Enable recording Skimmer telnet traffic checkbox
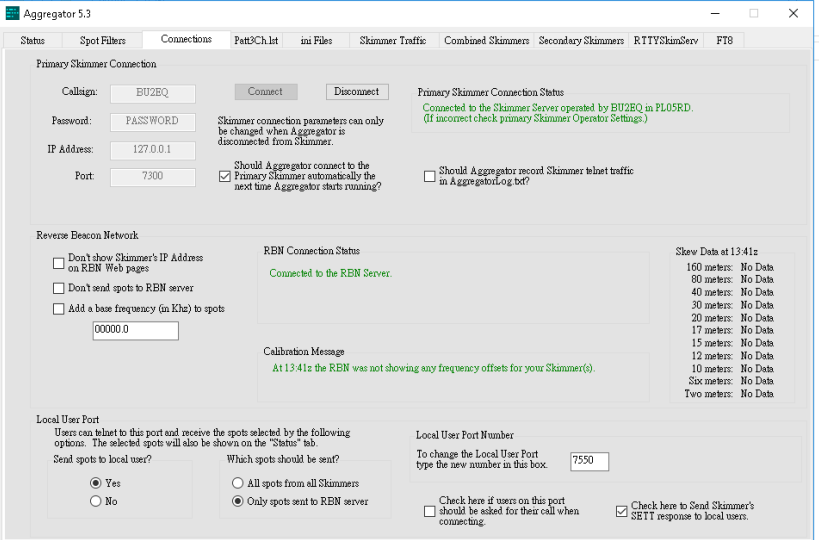This screenshot has width=819, height=540. click(x=429, y=176)
